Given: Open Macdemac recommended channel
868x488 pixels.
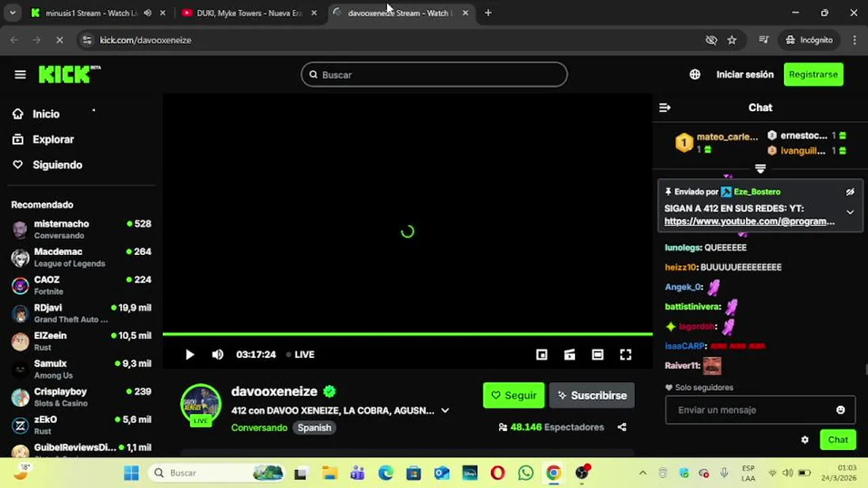Looking at the screenshot, I should coord(81,258).
